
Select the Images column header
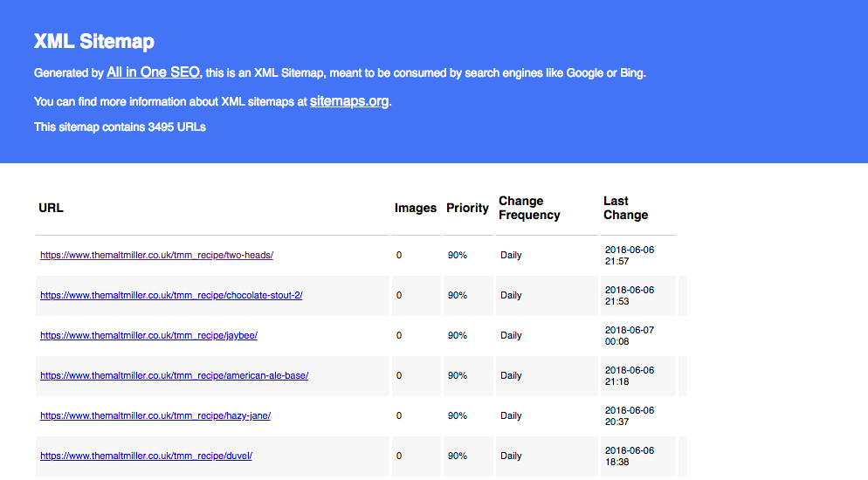[415, 209]
